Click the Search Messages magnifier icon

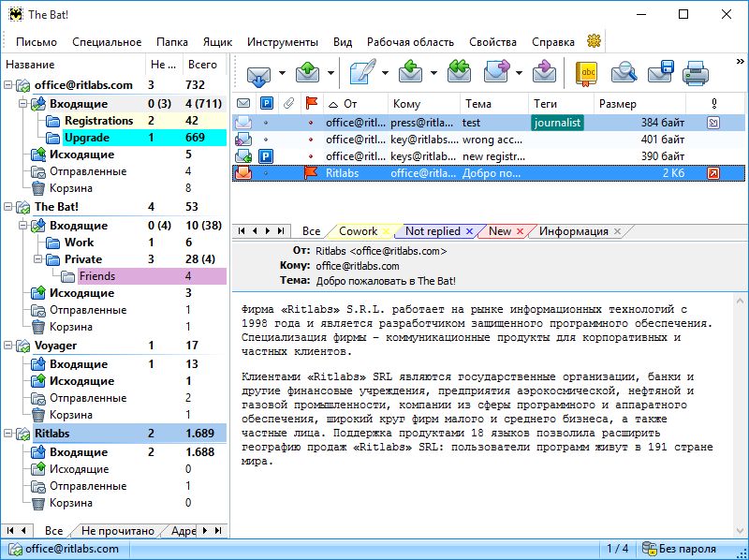(x=624, y=73)
